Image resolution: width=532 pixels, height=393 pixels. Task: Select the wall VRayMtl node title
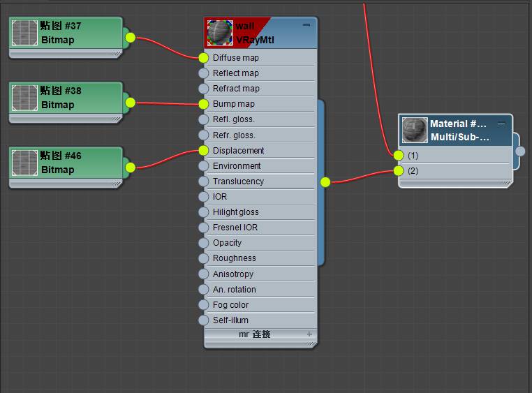pos(255,33)
